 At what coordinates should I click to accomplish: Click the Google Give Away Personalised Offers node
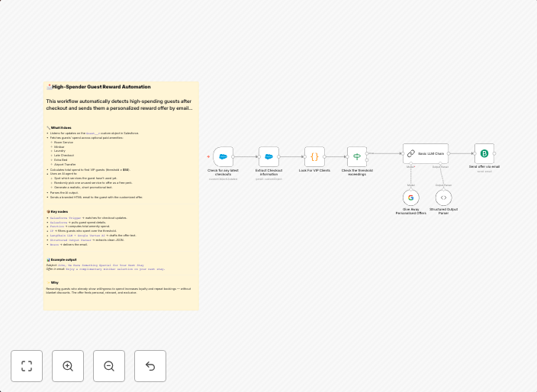[411, 198]
